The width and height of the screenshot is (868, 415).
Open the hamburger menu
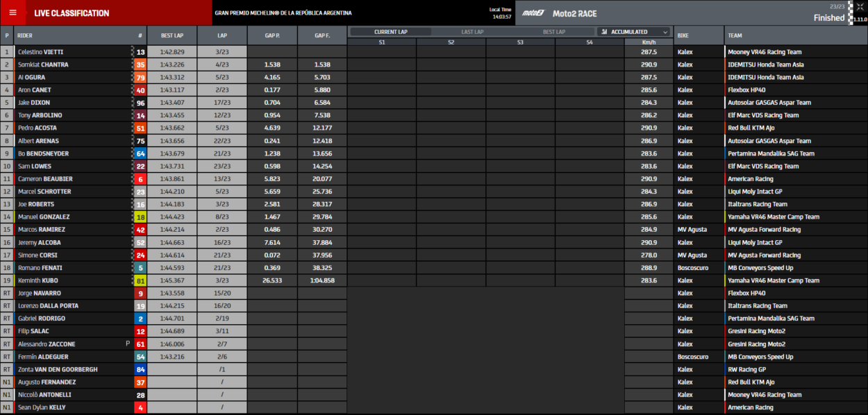12,13
